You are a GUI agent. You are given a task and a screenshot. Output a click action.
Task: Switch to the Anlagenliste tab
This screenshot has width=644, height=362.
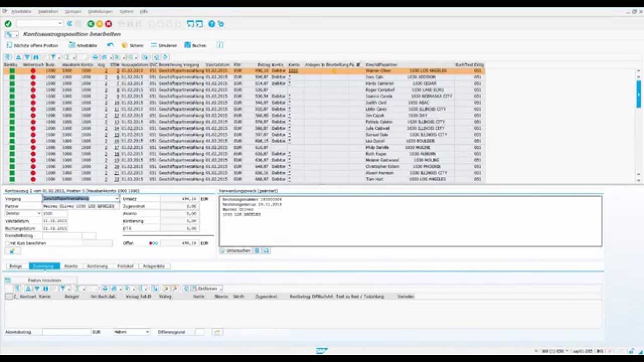154,266
